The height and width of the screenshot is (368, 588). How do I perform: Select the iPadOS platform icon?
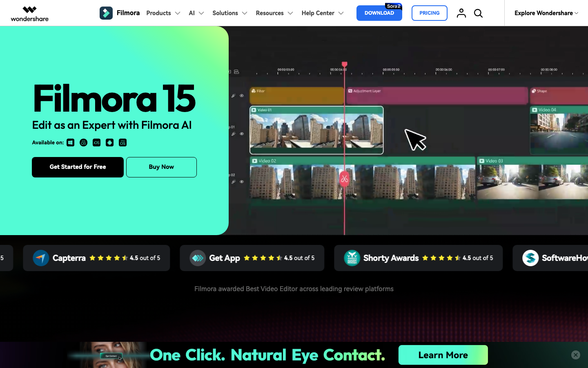click(x=123, y=143)
